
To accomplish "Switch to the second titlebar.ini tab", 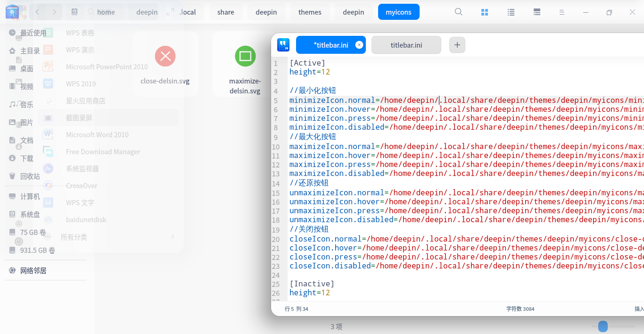I will click(406, 45).
